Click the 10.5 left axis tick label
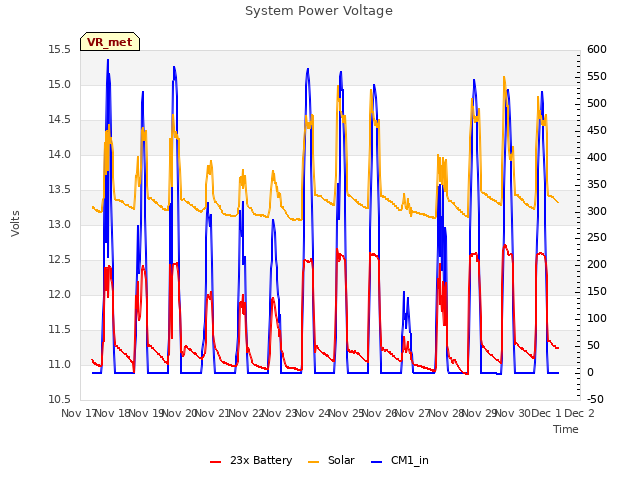Viewport: 640px width, 480px height. [60, 400]
